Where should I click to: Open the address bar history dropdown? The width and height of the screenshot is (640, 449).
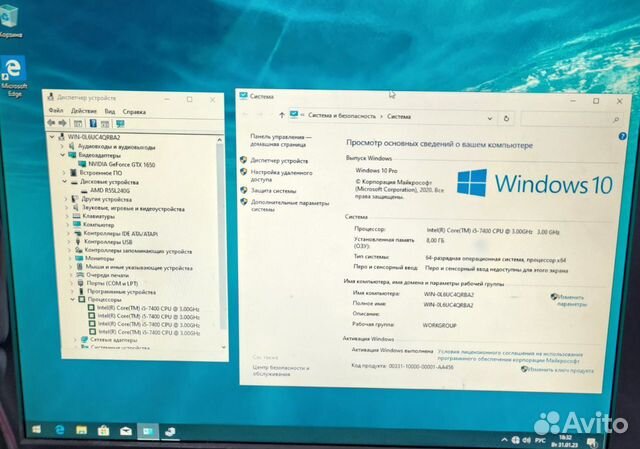click(x=490, y=118)
